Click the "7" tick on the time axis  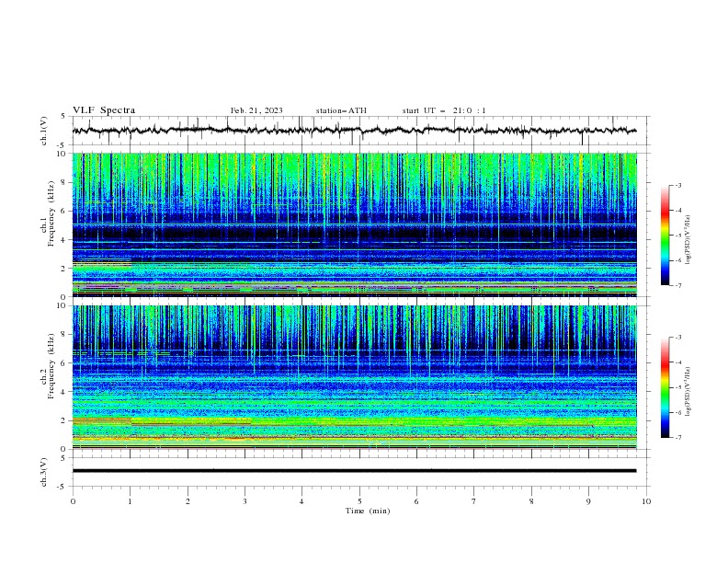tap(474, 501)
